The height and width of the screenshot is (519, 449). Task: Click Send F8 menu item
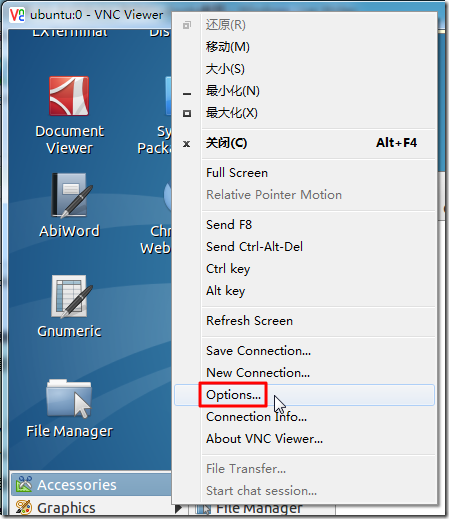click(x=304, y=225)
